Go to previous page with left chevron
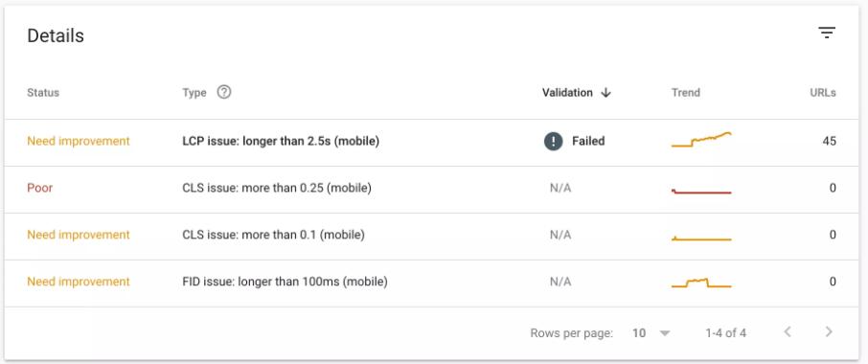Viewport: 868px width, 364px height. tap(788, 332)
